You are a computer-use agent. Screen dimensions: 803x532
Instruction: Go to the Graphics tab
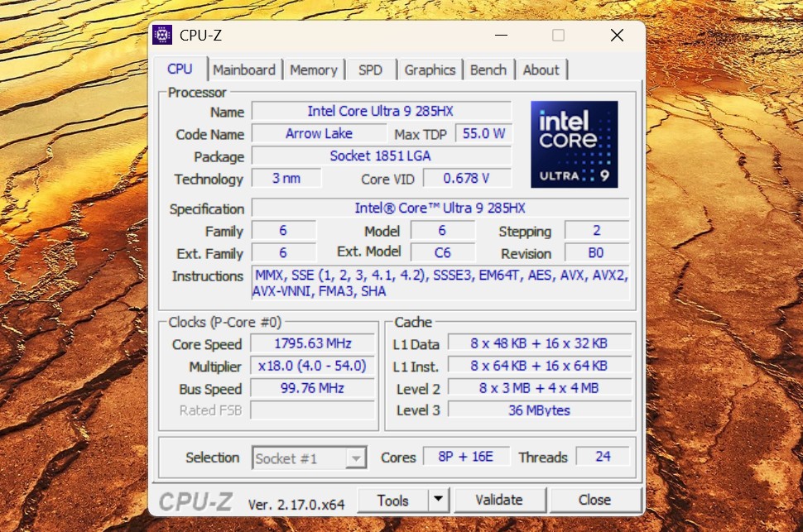point(430,69)
